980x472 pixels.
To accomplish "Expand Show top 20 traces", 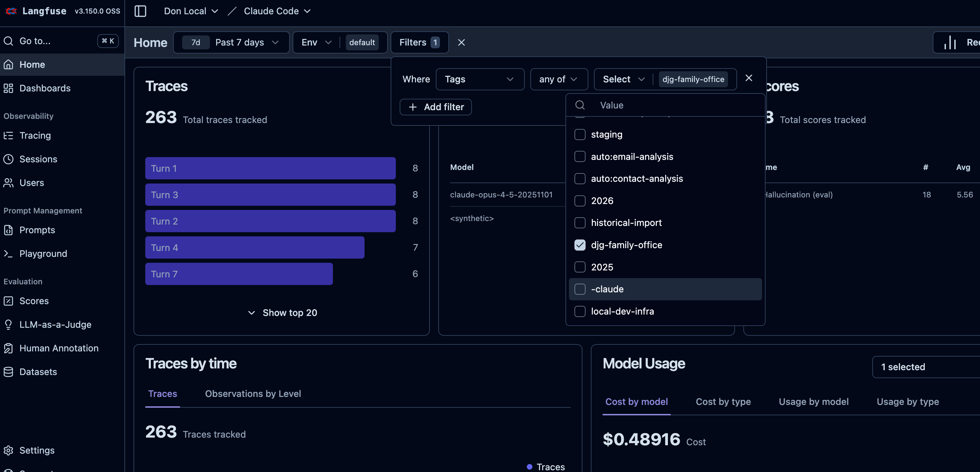I will [282, 312].
